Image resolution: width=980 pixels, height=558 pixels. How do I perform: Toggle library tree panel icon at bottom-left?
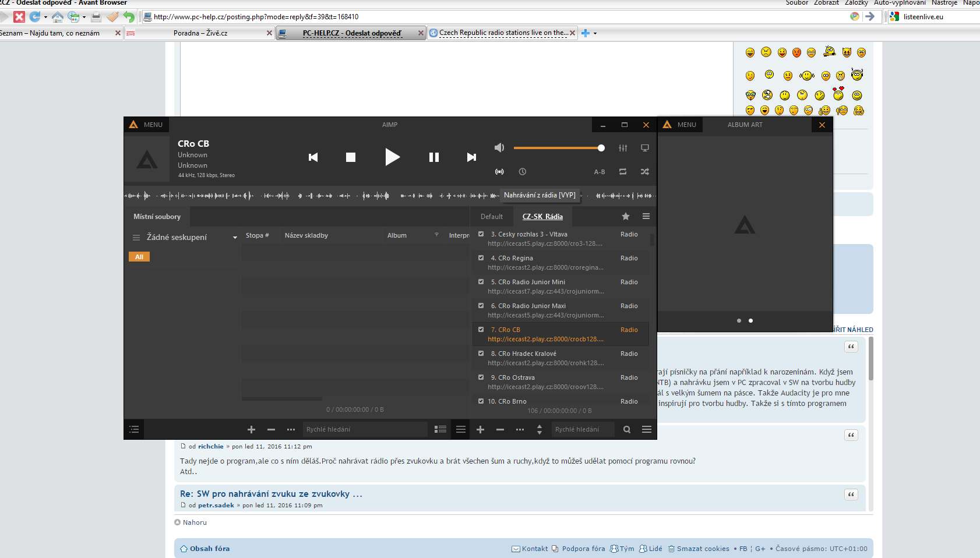click(x=134, y=429)
